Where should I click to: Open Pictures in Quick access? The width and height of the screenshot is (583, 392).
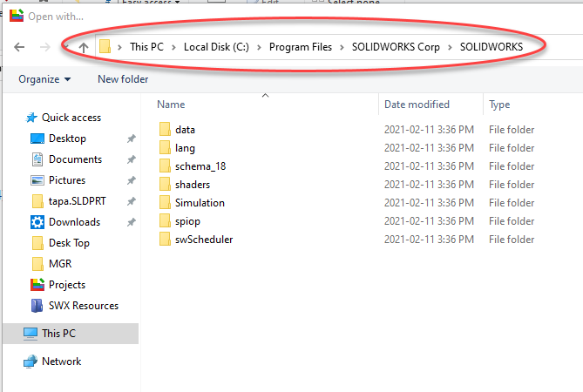tap(58, 180)
